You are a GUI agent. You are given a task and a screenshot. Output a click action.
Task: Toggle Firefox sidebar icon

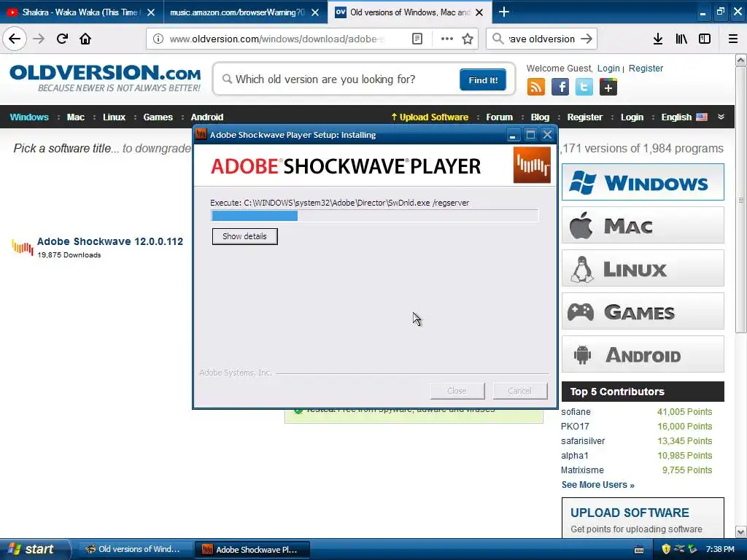(705, 39)
